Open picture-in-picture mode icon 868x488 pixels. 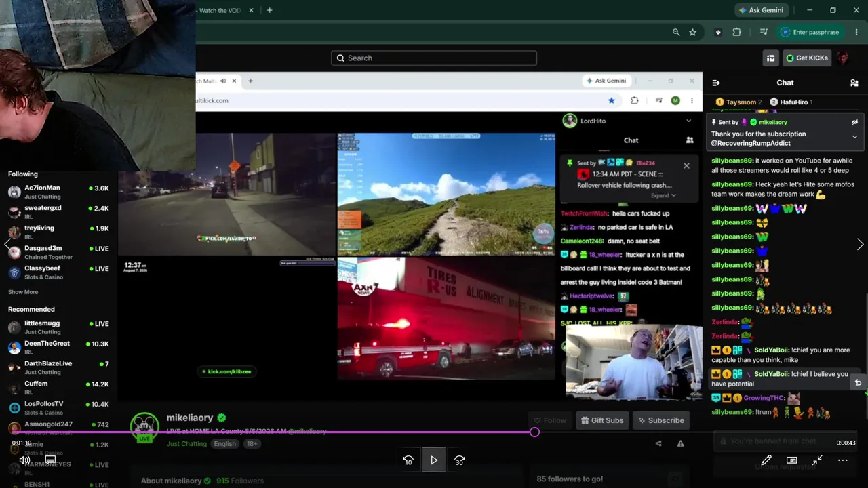click(x=791, y=460)
